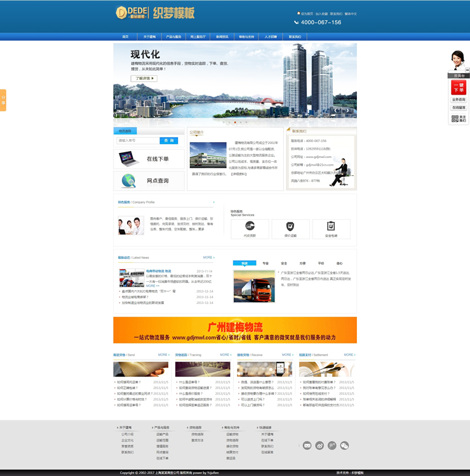
Task: Click the laptop 在线下单 icon
Action: point(128,158)
